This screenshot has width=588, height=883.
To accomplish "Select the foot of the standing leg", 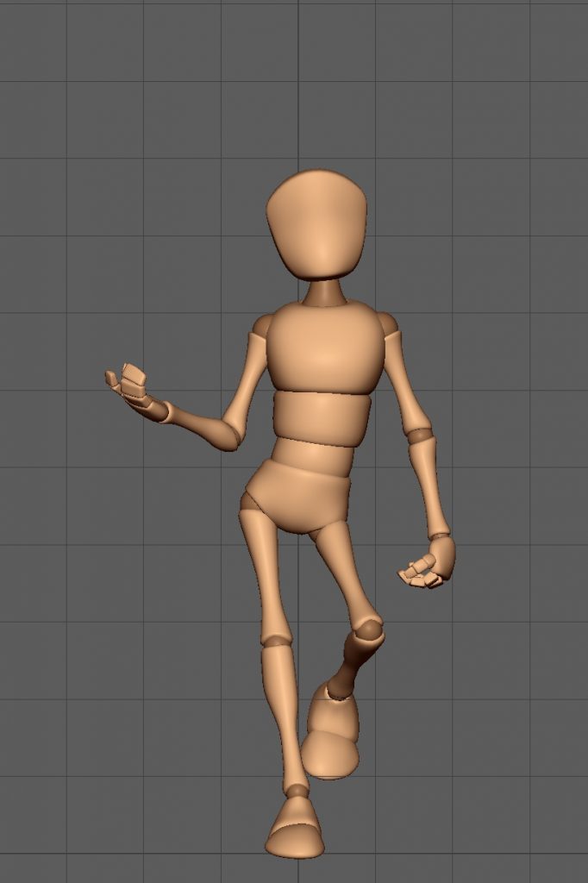I will 296,828.
